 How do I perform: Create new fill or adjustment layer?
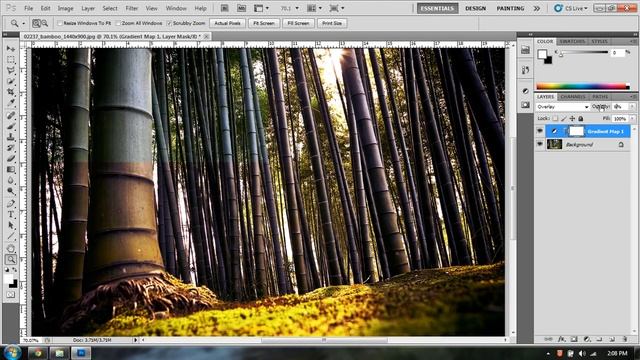(x=587, y=339)
